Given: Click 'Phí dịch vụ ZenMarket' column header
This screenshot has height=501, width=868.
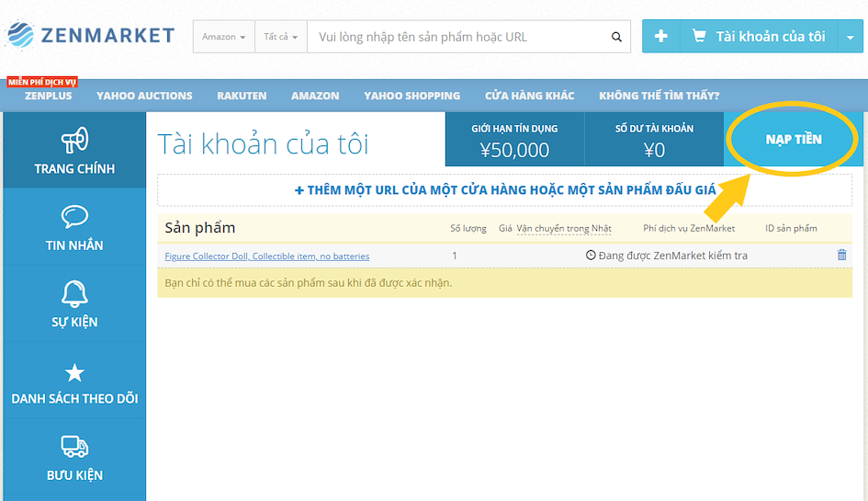Looking at the screenshot, I should tap(689, 228).
